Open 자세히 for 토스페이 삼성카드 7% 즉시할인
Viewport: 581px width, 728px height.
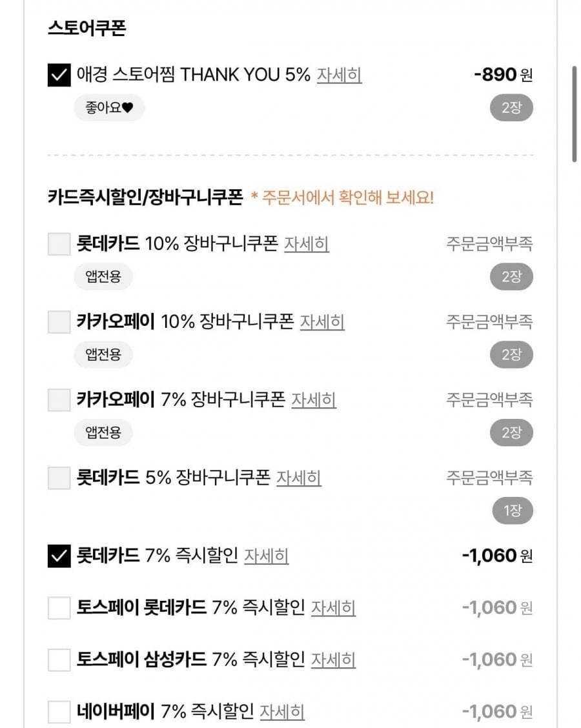[333, 660]
